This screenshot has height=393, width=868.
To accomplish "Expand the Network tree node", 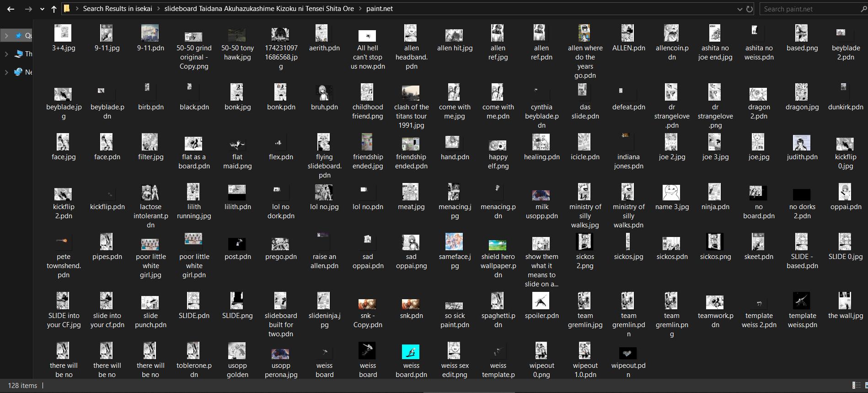I will [6, 72].
